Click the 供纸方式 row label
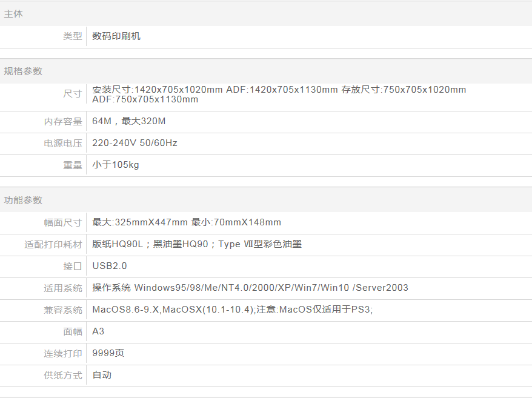532x398 pixels. [x=63, y=376]
